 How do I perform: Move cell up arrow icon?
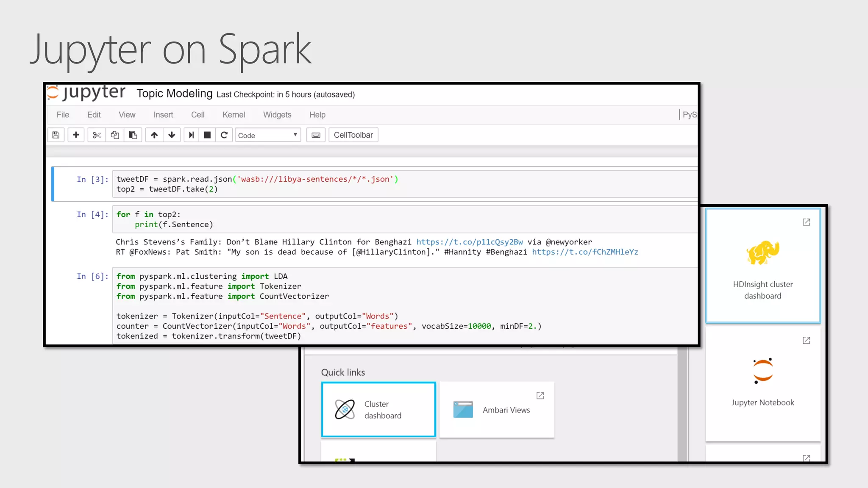tap(154, 135)
